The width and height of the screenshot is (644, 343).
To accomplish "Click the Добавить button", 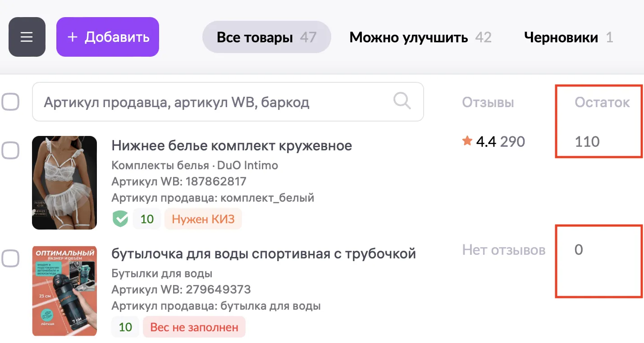I will pyautogui.click(x=108, y=37).
